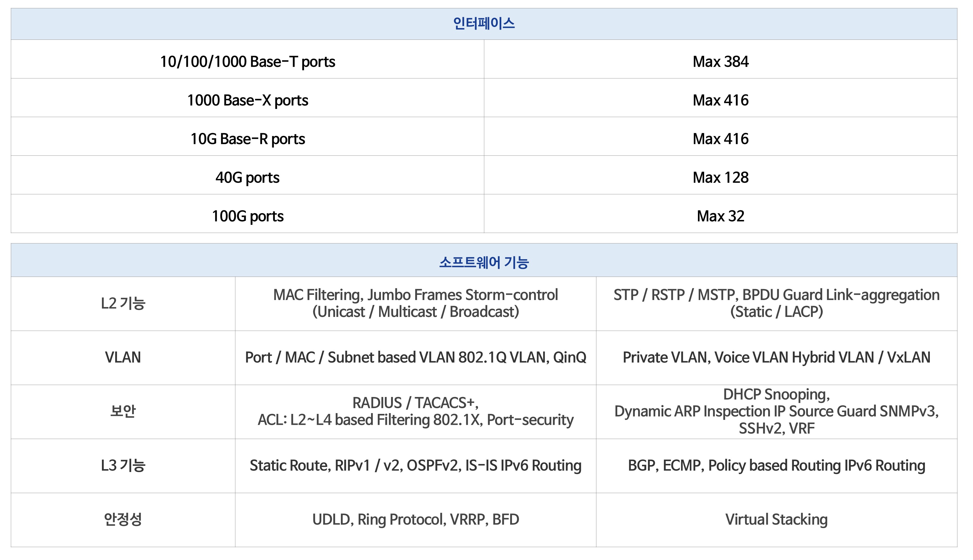Select the 1000 Base-X ports row label
This screenshot has width=973, height=560.
pyautogui.click(x=247, y=100)
